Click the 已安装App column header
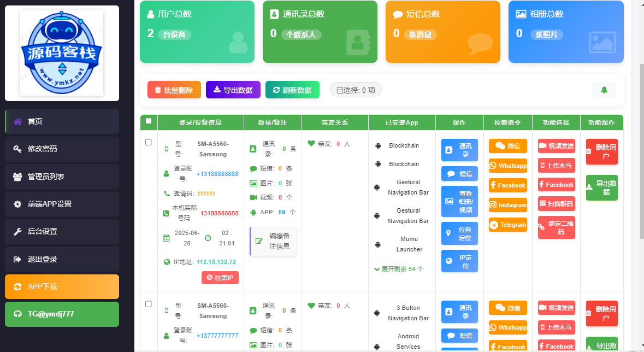 (401, 122)
